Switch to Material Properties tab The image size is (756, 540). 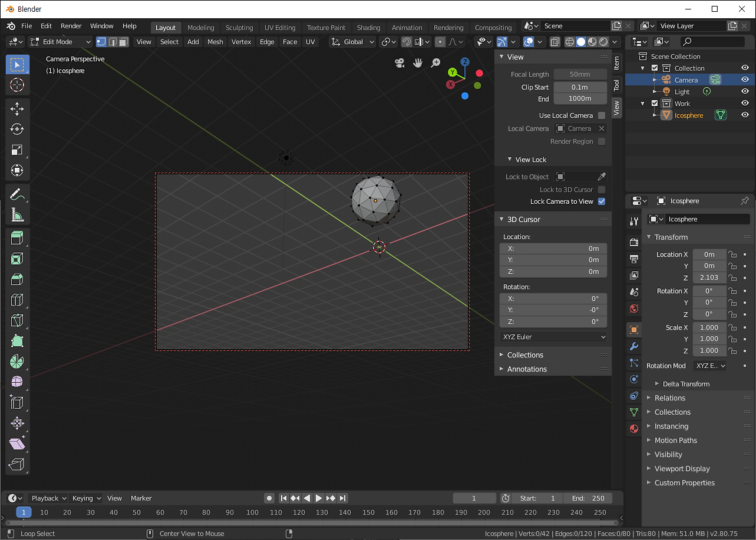634,428
